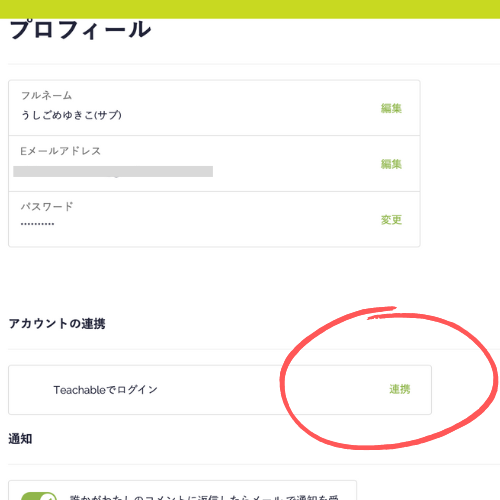Screen dimensions: 500x500
Task: Click the プロフィール page heading
Action: tap(80, 30)
